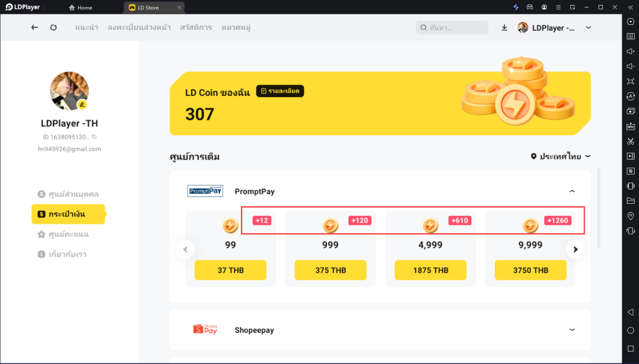This screenshot has width=639, height=364.
Task: Tap the Android home circle
Action: coord(630,330)
